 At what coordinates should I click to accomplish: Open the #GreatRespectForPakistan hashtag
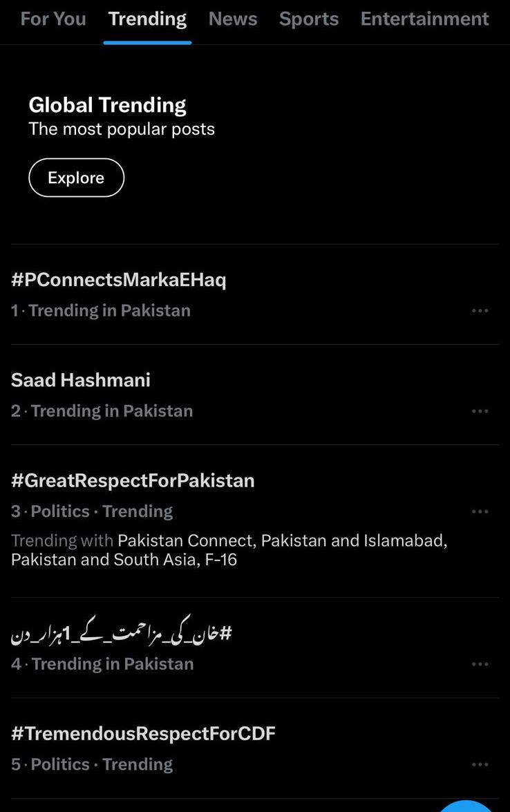click(x=133, y=480)
